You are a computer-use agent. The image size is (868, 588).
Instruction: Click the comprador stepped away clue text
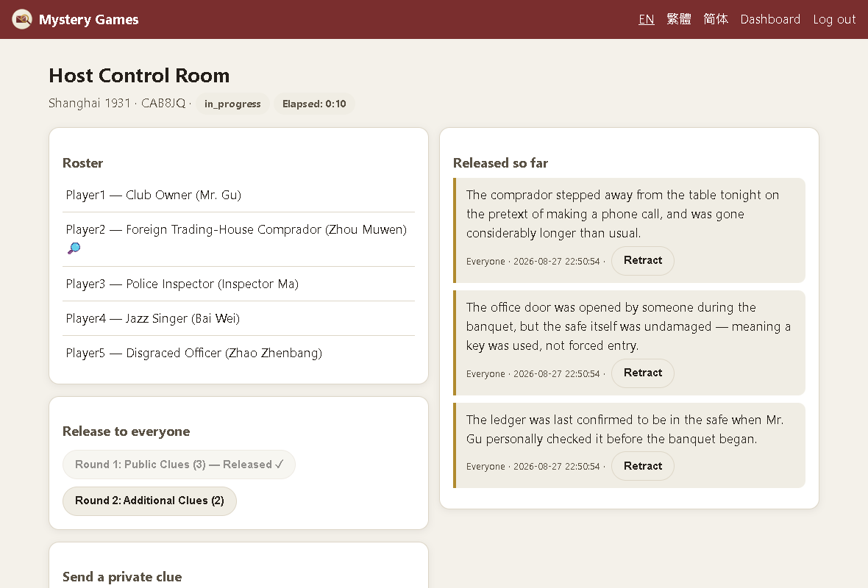pyautogui.click(x=623, y=214)
